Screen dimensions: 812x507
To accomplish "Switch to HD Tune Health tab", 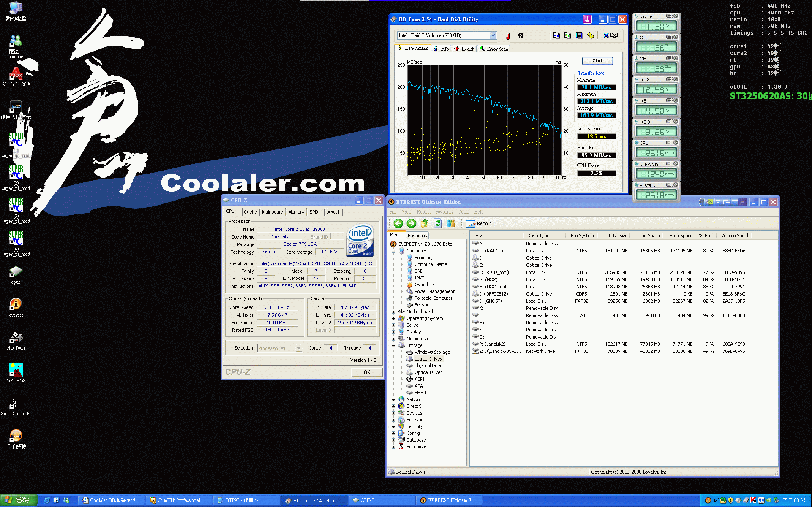I will 464,49.
